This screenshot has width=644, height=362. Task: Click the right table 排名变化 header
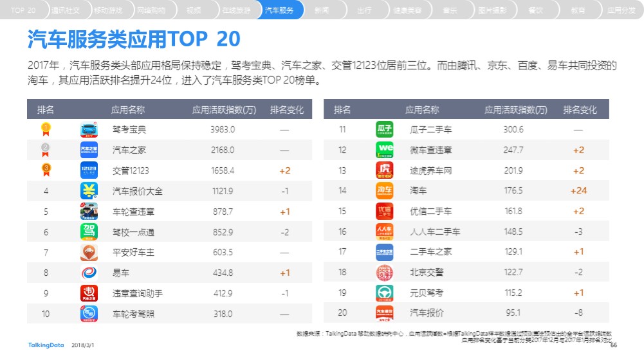coord(580,109)
